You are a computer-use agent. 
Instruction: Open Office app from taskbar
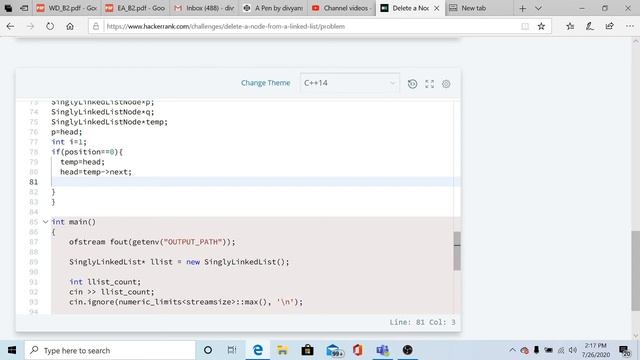[x=358, y=350]
